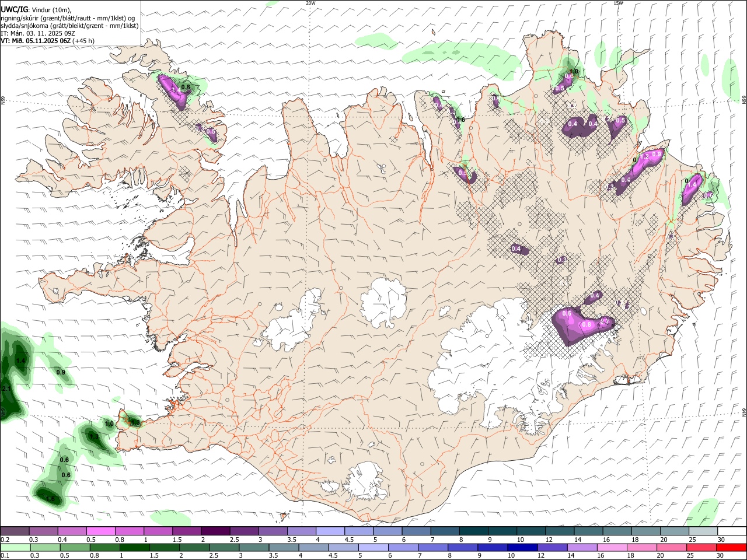Pick the grey-green 2.5 rain legend swatch

coord(224,548)
